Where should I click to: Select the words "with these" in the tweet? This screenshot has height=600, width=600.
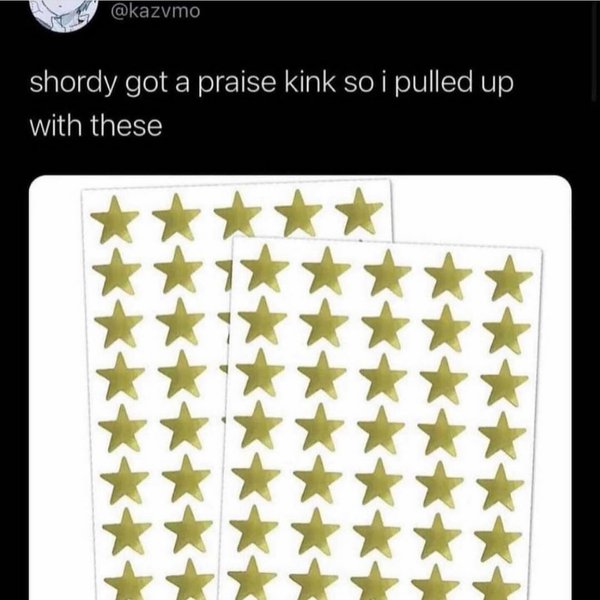tap(95, 127)
